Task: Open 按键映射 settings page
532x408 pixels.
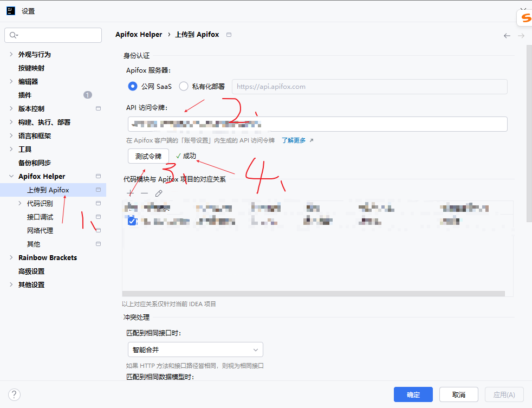Action: [31, 68]
